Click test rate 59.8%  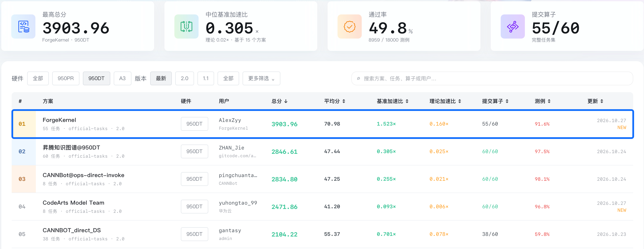542,234
